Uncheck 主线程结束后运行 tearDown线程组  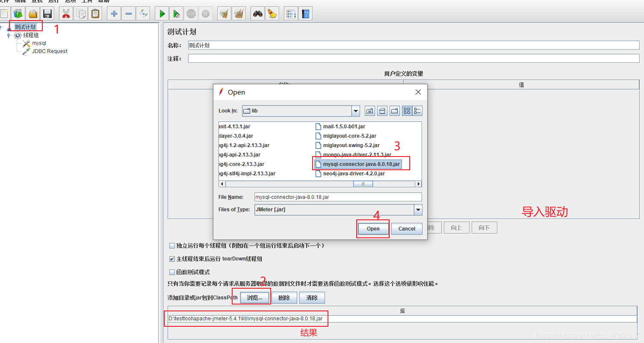click(172, 259)
